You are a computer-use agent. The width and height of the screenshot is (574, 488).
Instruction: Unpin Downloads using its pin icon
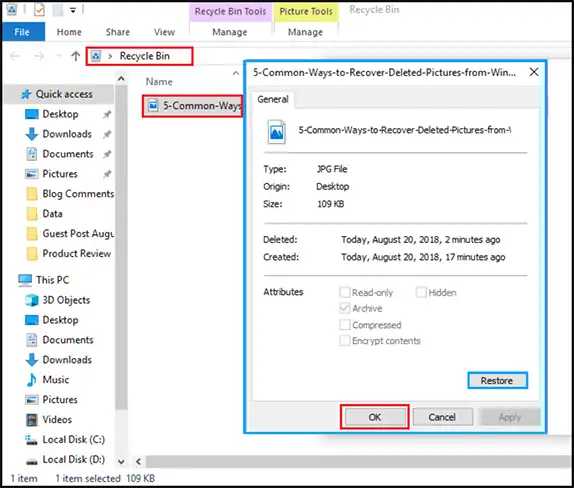107,134
